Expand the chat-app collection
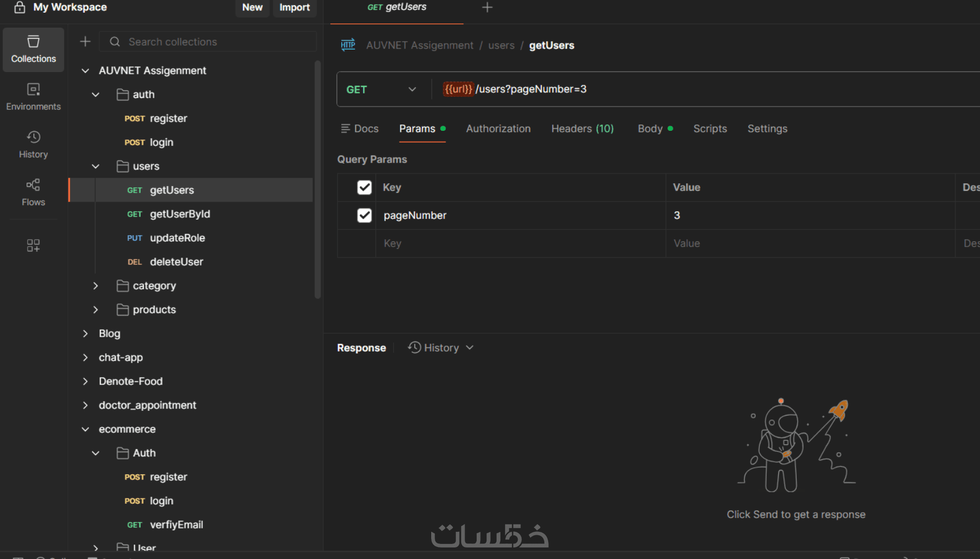 click(85, 357)
